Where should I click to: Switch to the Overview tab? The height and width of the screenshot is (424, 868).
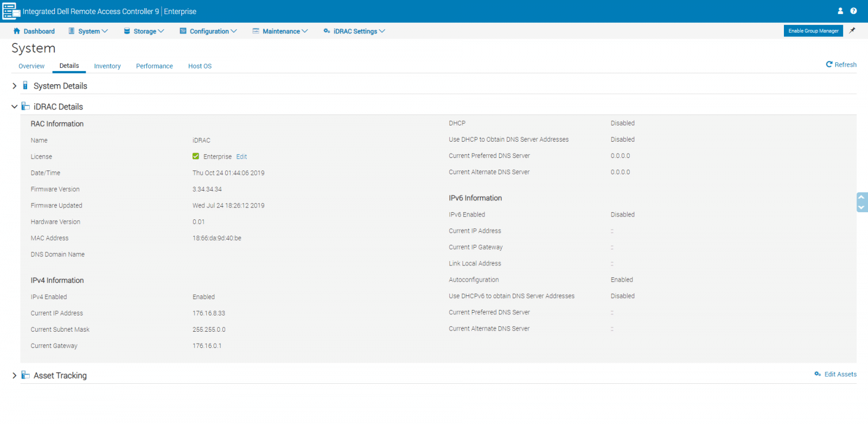click(31, 66)
